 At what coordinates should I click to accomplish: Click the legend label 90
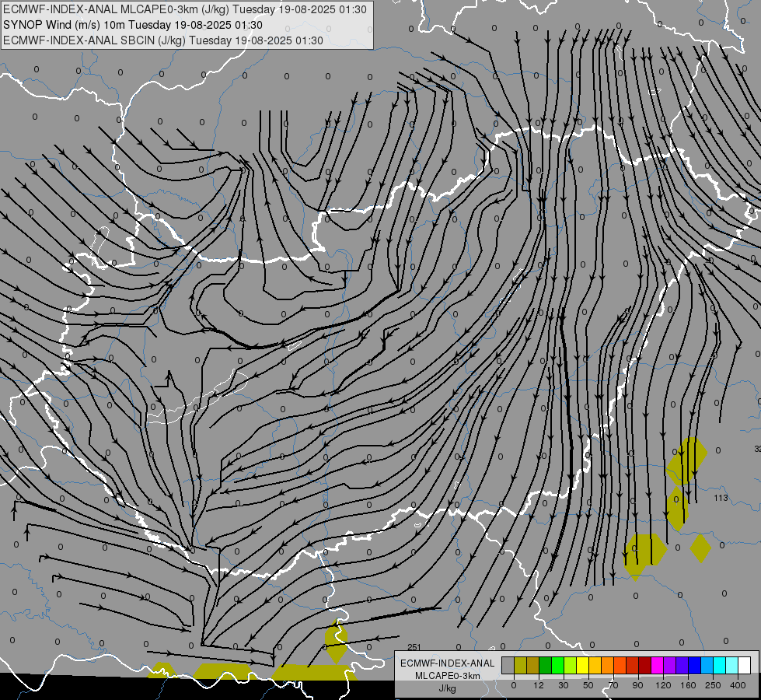638,685
